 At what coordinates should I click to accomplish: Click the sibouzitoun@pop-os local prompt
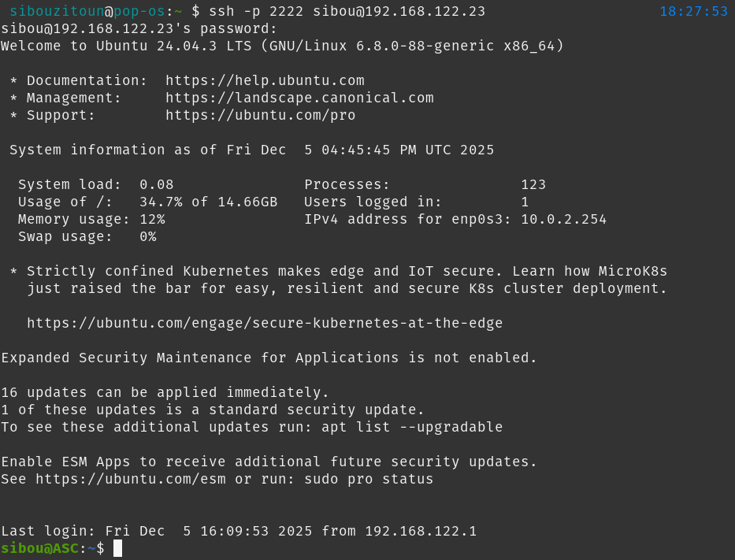[x=87, y=11]
